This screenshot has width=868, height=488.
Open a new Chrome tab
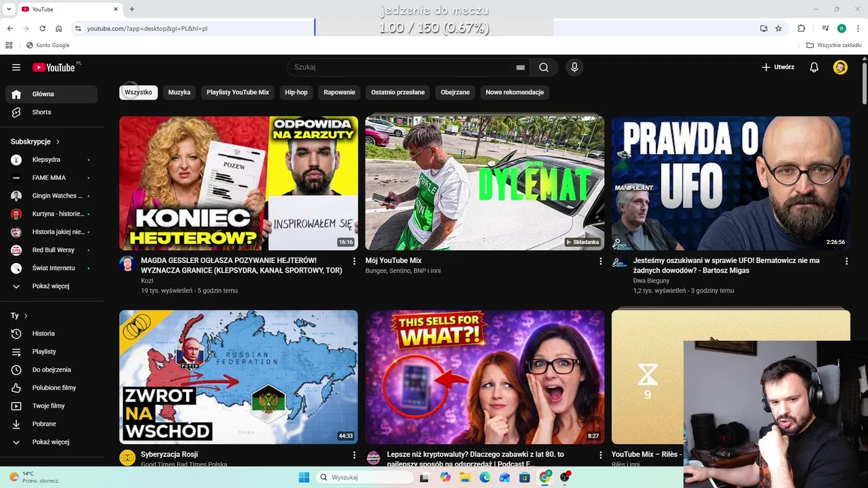(132, 9)
